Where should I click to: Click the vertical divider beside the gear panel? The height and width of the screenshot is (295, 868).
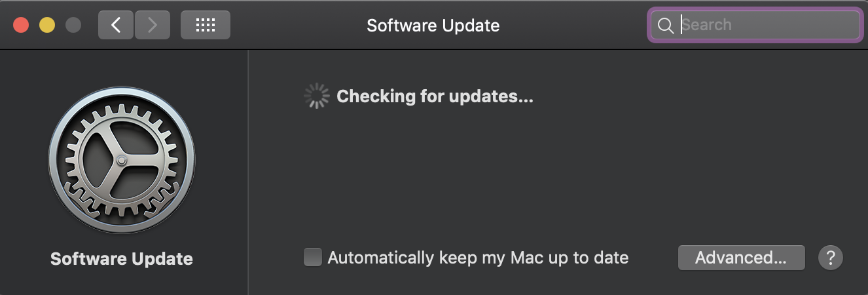click(x=248, y=172)
